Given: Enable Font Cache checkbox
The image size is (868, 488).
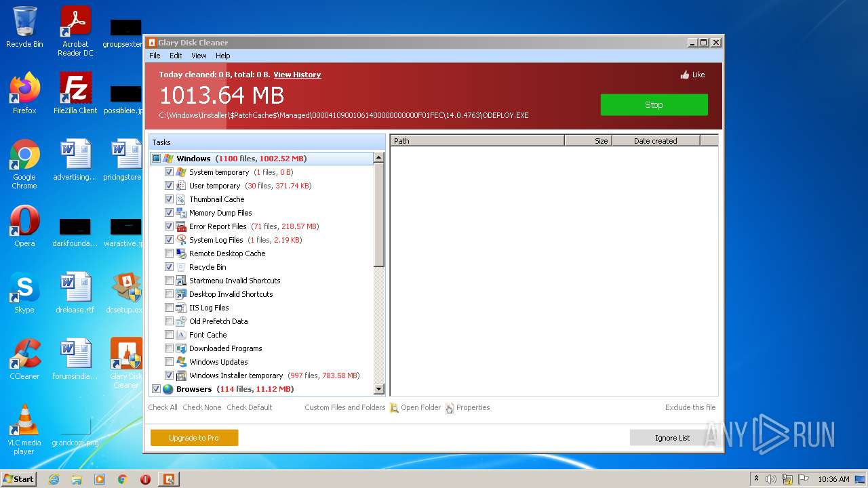Looking at the screenshot, I should click(x=170, y=335).
